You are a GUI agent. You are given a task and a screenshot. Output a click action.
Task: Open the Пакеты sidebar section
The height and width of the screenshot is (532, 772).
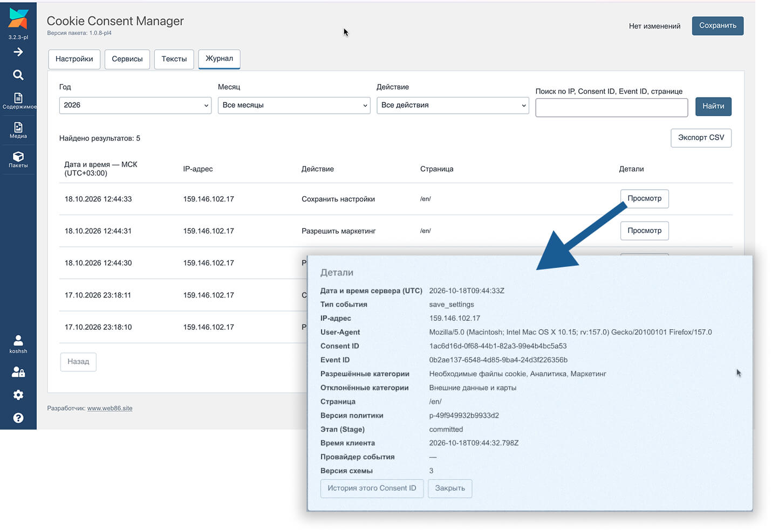(18, 160)
